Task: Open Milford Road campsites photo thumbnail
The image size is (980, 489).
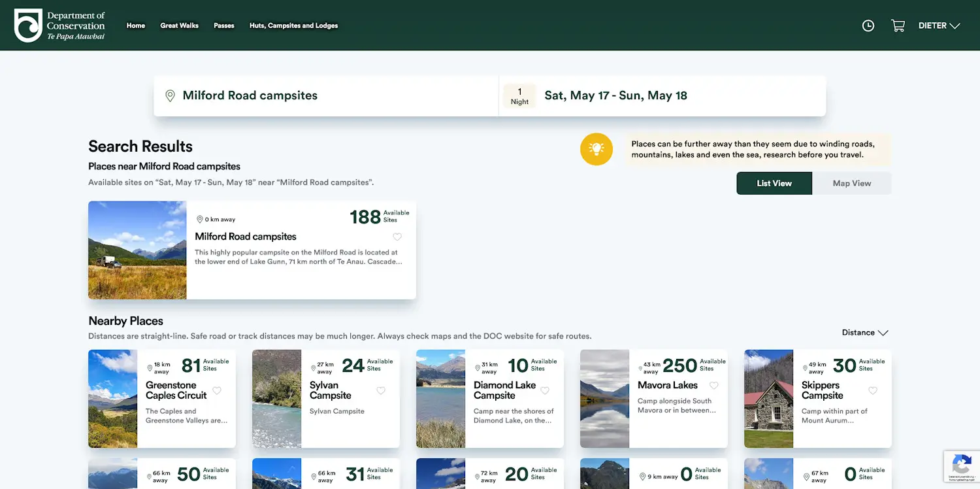Action: 137,250
